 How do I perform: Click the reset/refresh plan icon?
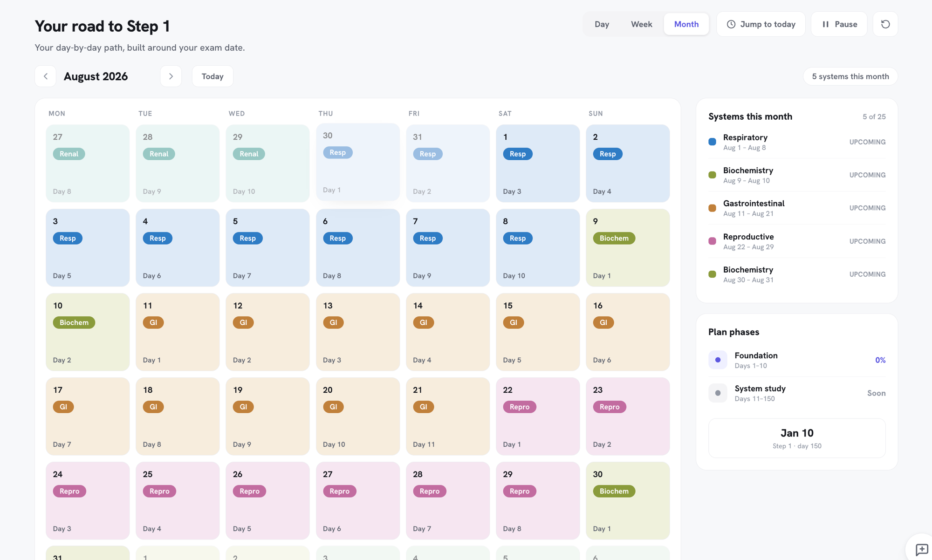pos(885,24)
